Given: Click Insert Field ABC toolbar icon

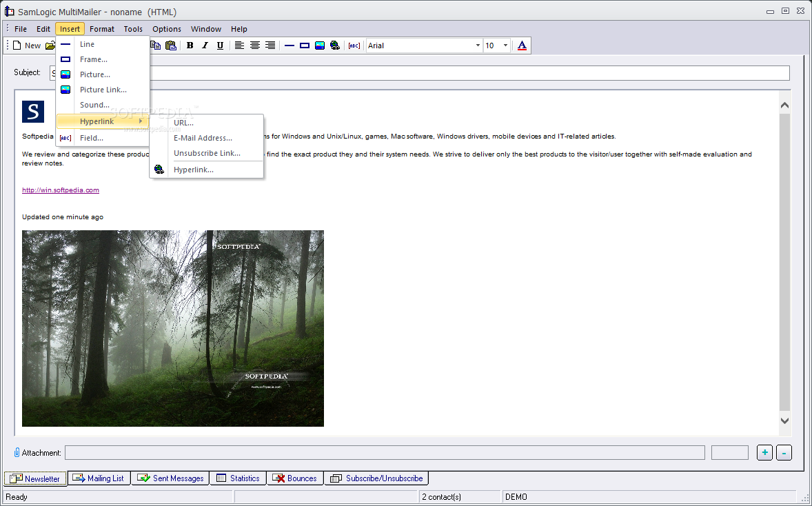Looking at the screenshot, I should pos(354,45).
